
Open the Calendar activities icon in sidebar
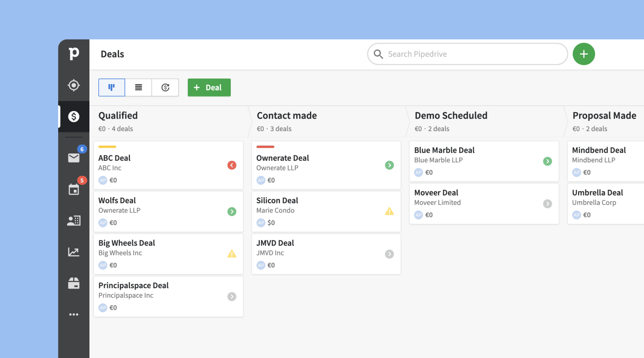pyautogui.click(x=74, y=189)
